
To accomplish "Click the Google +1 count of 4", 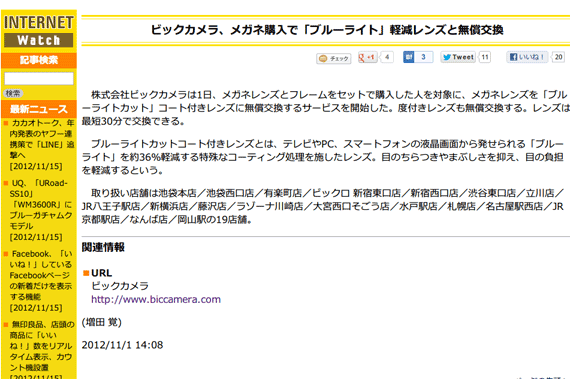I will 387,57.
